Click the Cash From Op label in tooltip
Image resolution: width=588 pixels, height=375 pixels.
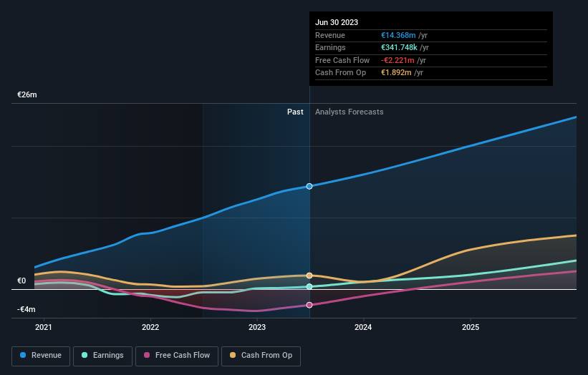tap(340, 73)
